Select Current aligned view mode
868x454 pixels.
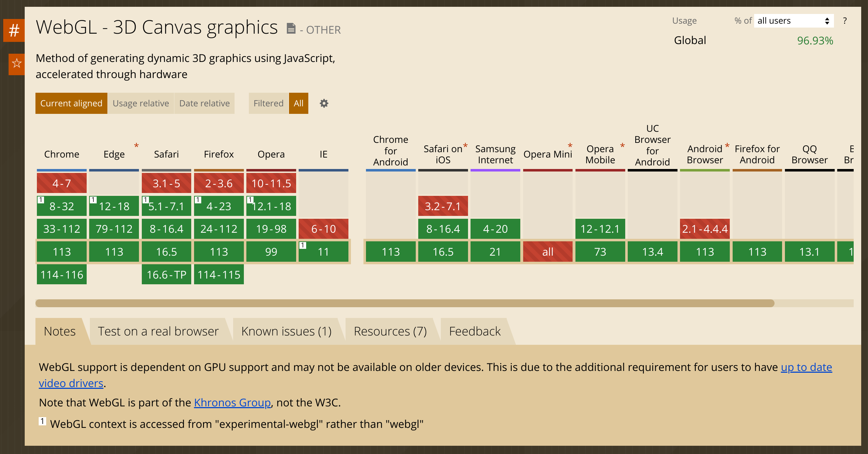(x=71, y=103)
